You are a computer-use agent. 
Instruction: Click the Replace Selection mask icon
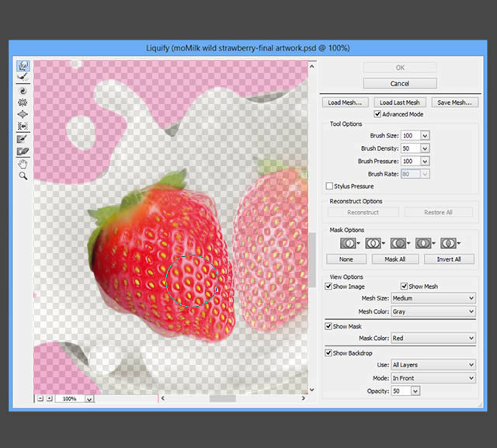[x=348, y=243]
